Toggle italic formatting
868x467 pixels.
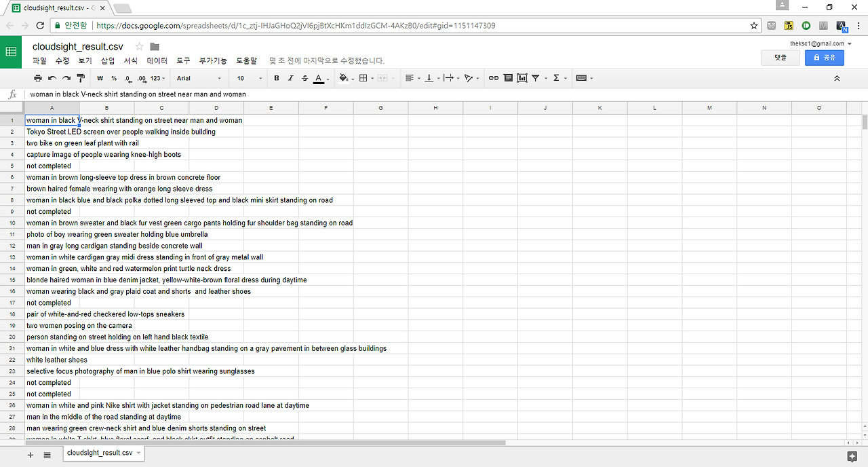click(290, 79)
